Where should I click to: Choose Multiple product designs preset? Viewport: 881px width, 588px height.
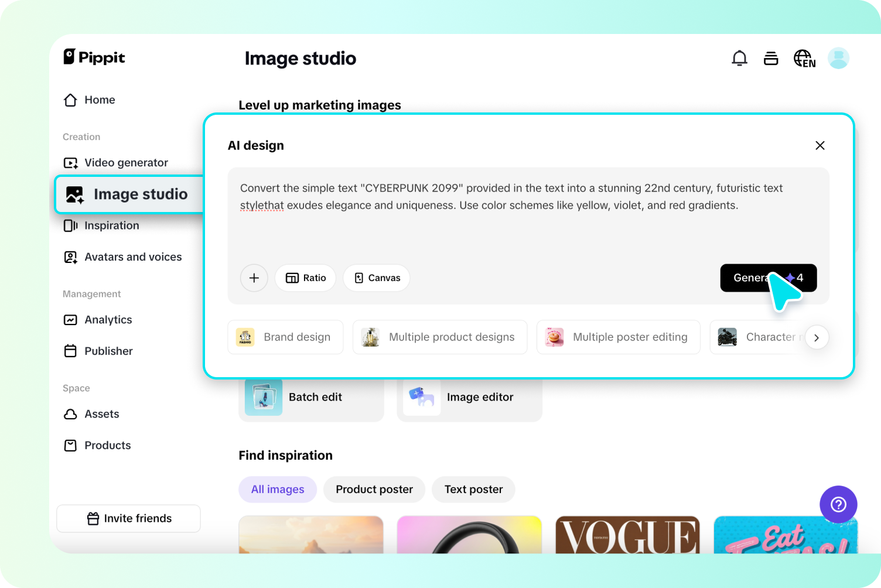click(x=440, y=337)
